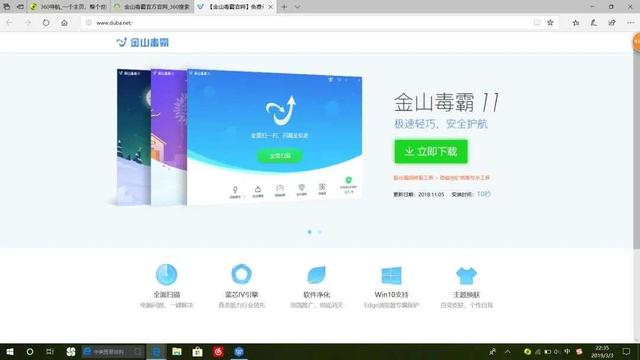Click the orange link below download button
Screen dimensions: 640x360
[441, 178]
